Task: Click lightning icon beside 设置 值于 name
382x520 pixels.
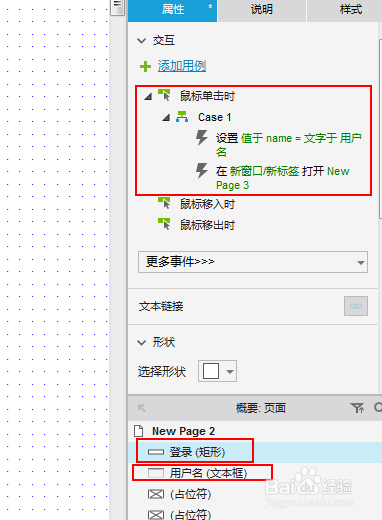Action: [x=201, y=138]
